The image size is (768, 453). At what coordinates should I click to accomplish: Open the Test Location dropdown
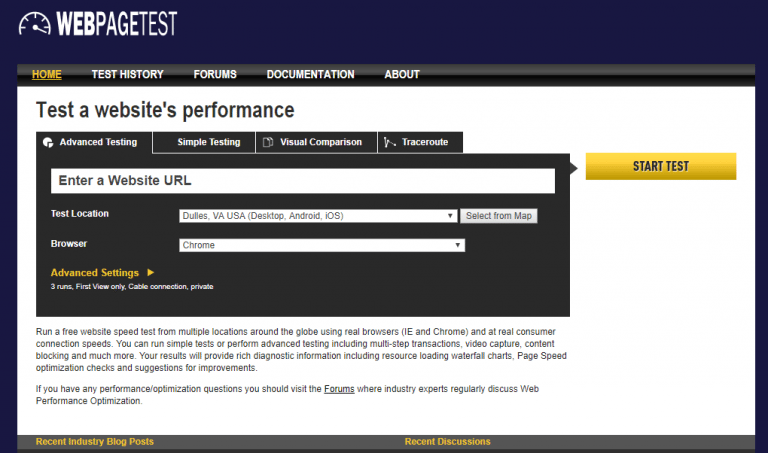pos(318,216)
